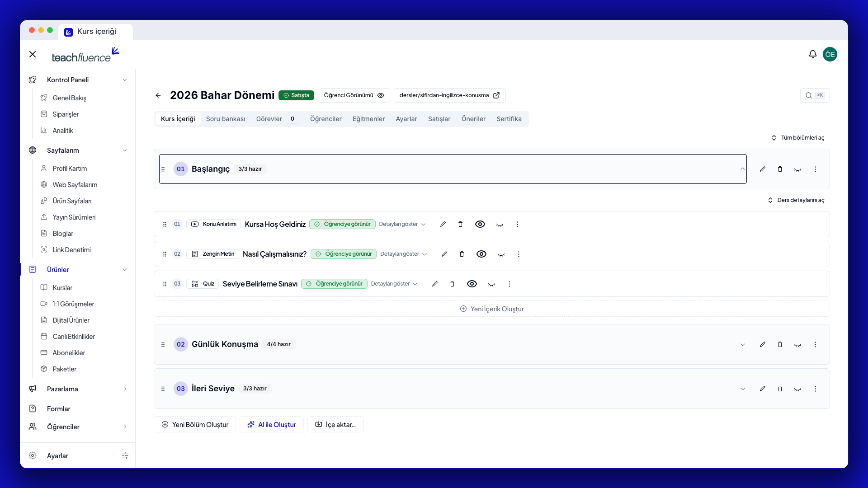Click Yeni Bölüm Oluştur button

pyautogui.click(x=195, y=424)
